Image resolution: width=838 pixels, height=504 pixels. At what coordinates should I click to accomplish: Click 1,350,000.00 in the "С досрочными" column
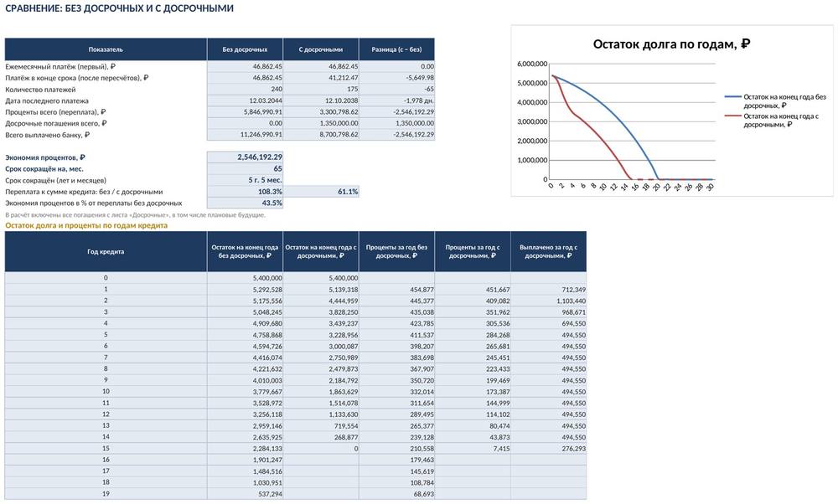[x=321, y=123]
